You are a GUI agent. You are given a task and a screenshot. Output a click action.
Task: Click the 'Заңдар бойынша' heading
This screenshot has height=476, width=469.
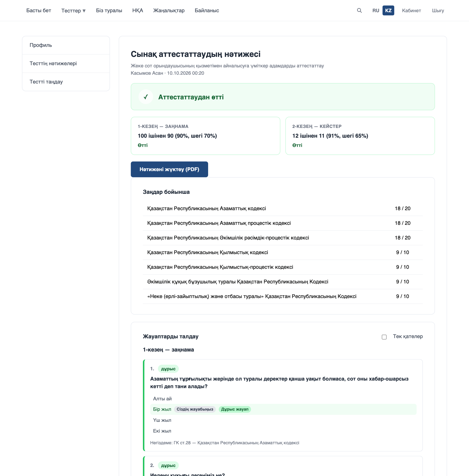[166, 192]
